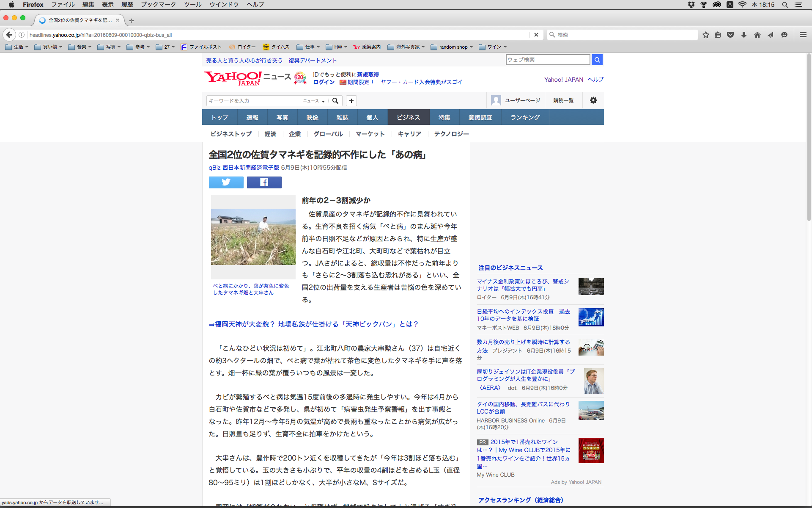The height and width of the screenshot is (508, 812).
Task: Click the plus icon beside keyword search
Action: (351, 101)
